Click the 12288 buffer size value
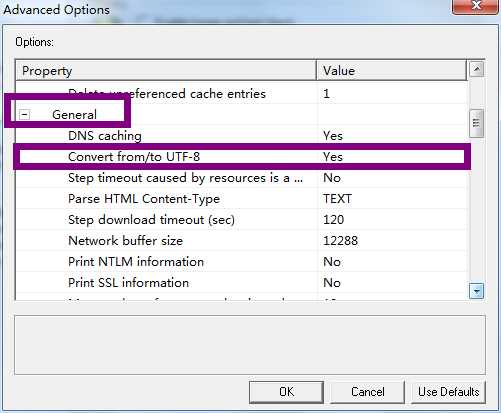Viewport: 501px width, 413px height. (x=340, y=241)
